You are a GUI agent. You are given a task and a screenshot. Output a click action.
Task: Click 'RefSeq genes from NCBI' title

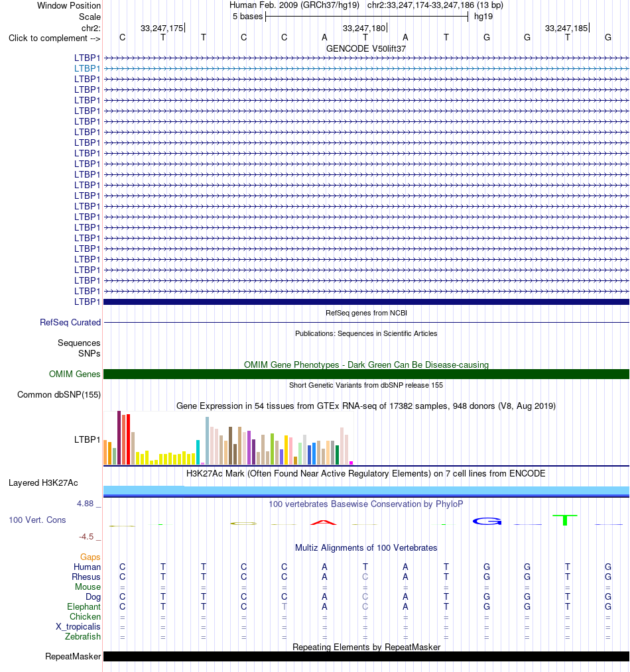pos(366,313)
